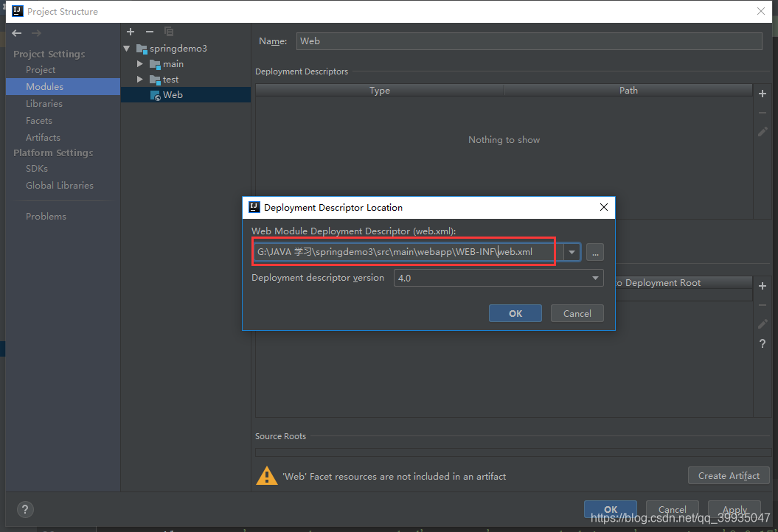Click the Path column header
Viewport: 778px width, 532px height.
pyautogui.click(x=628, y=90)
